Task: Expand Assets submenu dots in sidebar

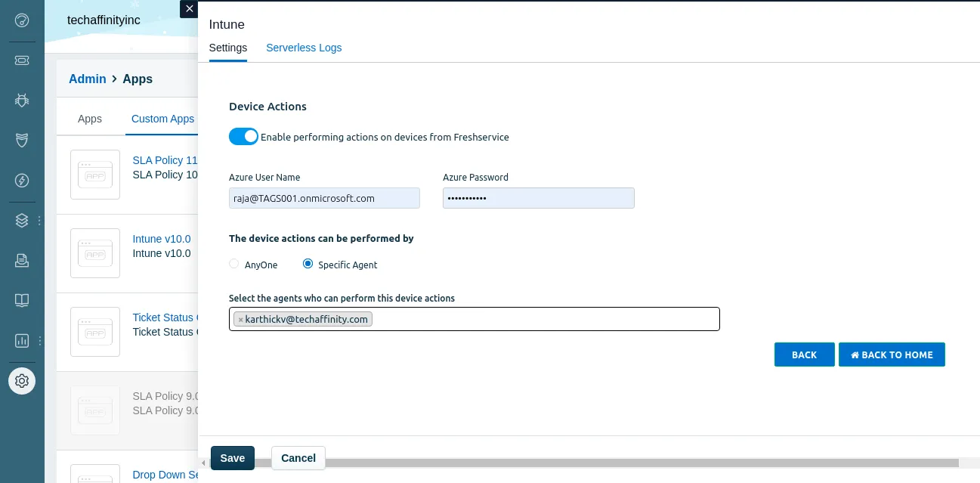Action: click(39, 220)
